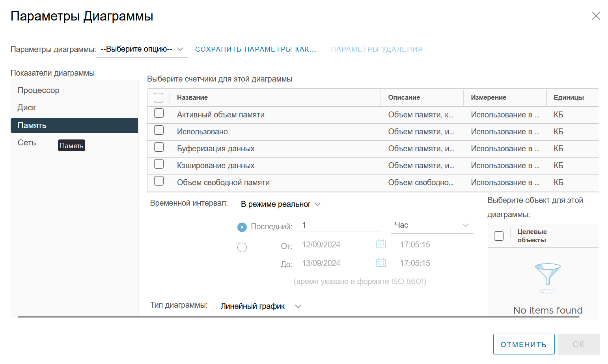Toggle the Целевые объекты select-all checkbox
Screen dimensions: 608x364
coord(499,236)
